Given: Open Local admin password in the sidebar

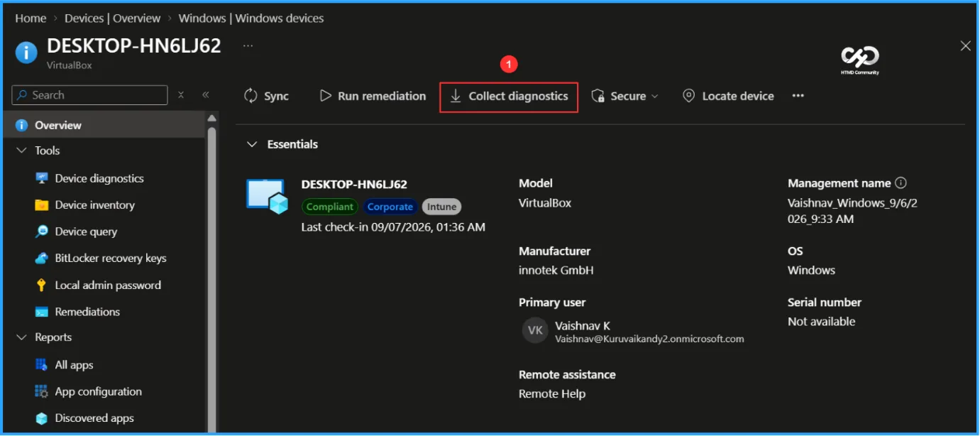Looking at the screenshot, I should point(108,285).
